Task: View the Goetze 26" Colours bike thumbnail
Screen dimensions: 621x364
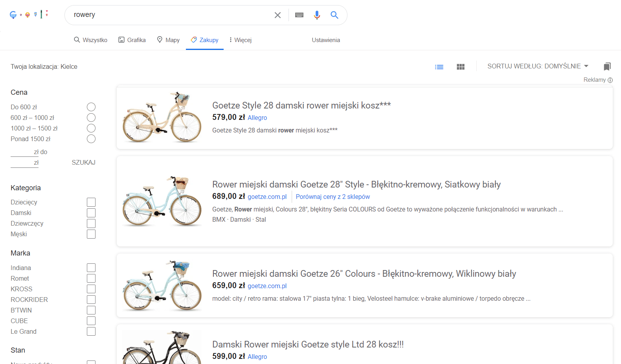Action: pyautogui.click(x=162, y=285)
